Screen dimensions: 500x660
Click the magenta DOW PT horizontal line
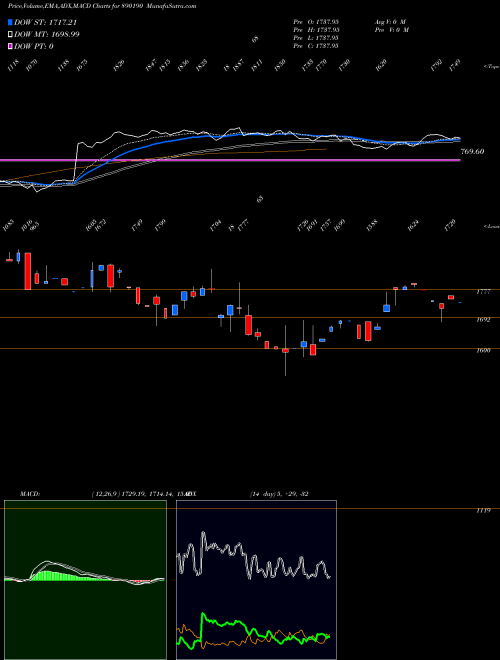click(x=230, y=160)
